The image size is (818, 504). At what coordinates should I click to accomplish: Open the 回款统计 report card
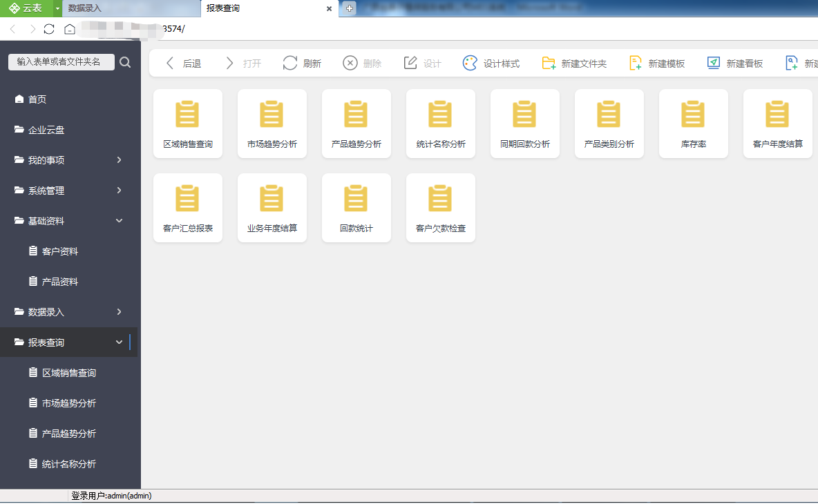(x=356, y=208)
